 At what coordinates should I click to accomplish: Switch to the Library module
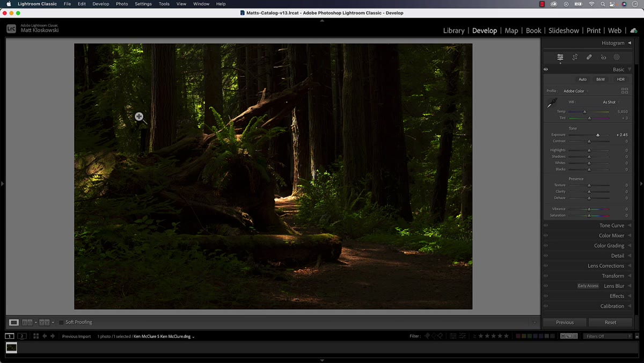453,31
